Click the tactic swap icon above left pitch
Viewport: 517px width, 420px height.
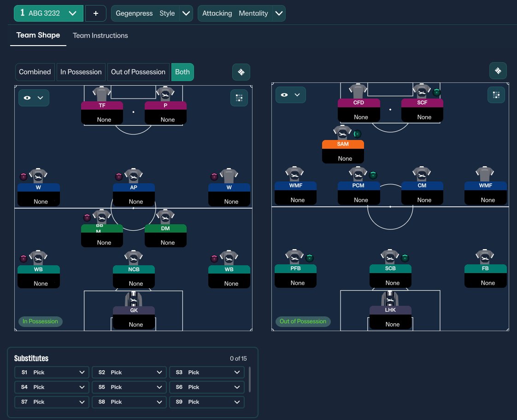pos(241,72)
